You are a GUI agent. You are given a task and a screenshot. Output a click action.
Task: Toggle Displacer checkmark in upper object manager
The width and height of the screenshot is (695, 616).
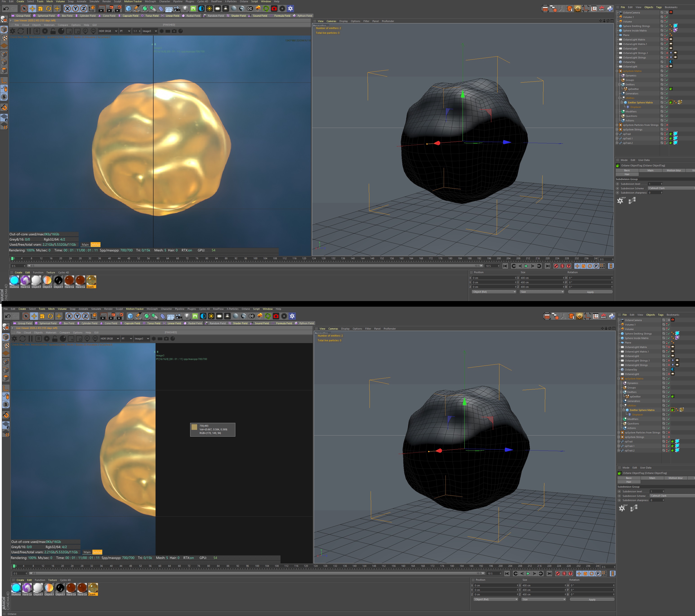[x=667, y=107]
